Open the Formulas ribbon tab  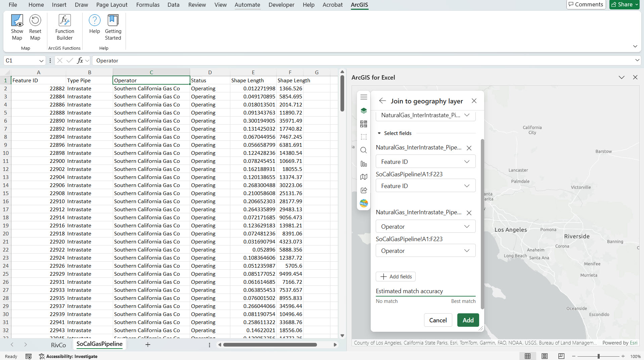point(148,5)
